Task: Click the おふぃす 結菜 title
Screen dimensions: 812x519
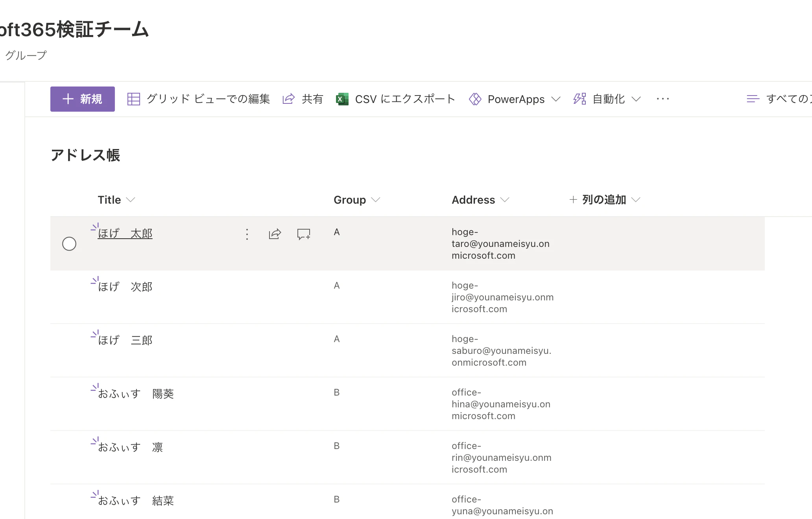Action: tap(136, 501)
